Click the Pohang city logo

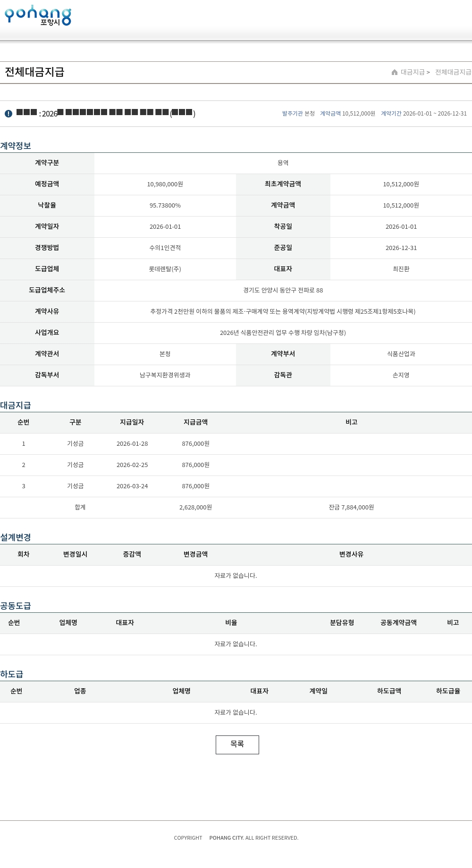point(38,16)
